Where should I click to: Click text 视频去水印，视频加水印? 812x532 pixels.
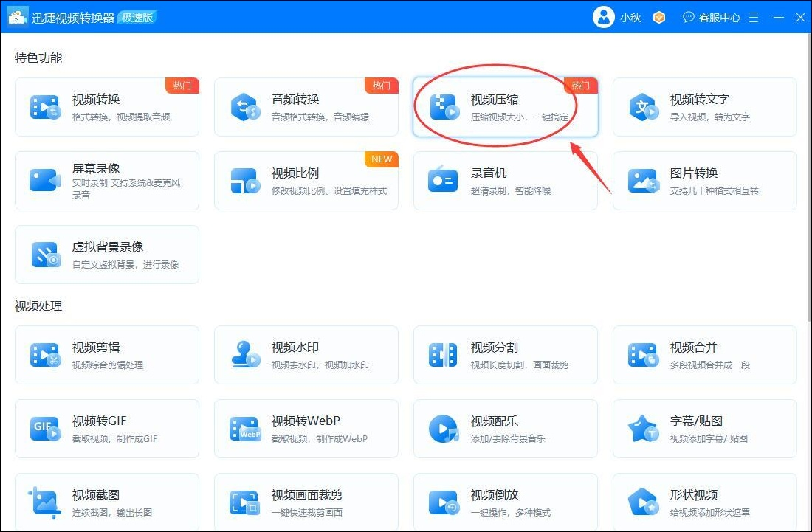(320, 365)
